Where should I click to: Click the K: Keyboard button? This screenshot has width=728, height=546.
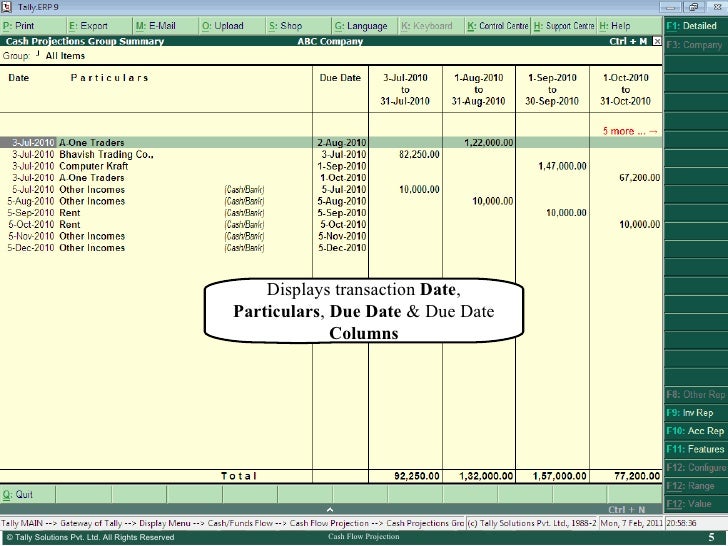[x=431, y=26]
